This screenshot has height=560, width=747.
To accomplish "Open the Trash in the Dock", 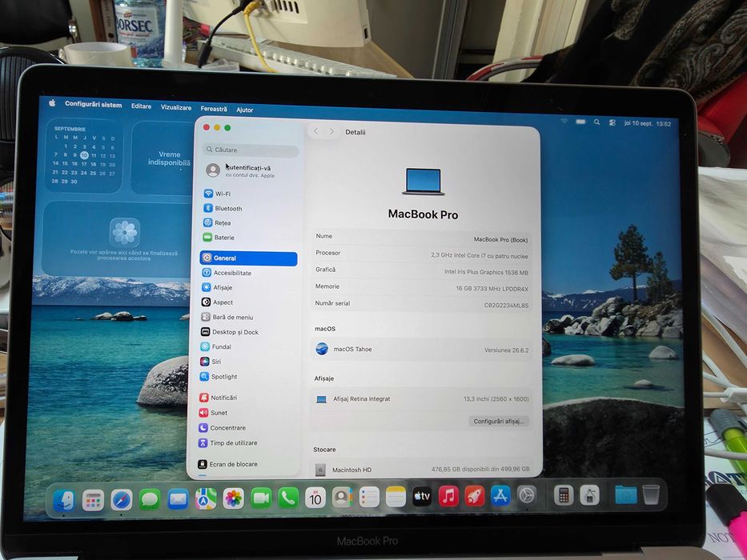I will tap(651, 494).
